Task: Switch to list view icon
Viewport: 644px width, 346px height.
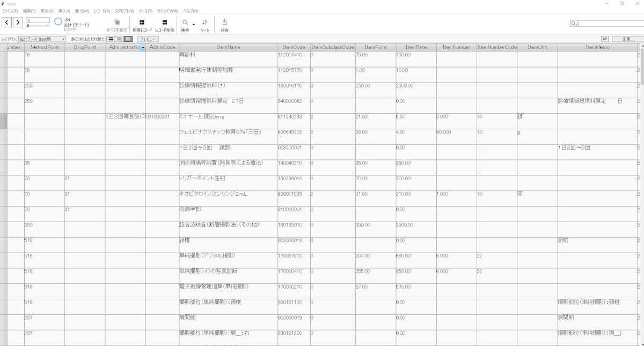Action: coord(119,39)
